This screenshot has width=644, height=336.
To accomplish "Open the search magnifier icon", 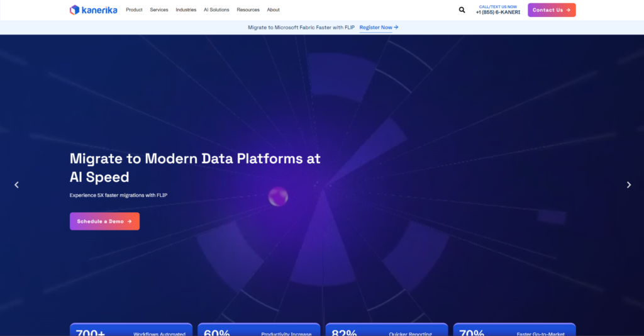I will 462,10.
